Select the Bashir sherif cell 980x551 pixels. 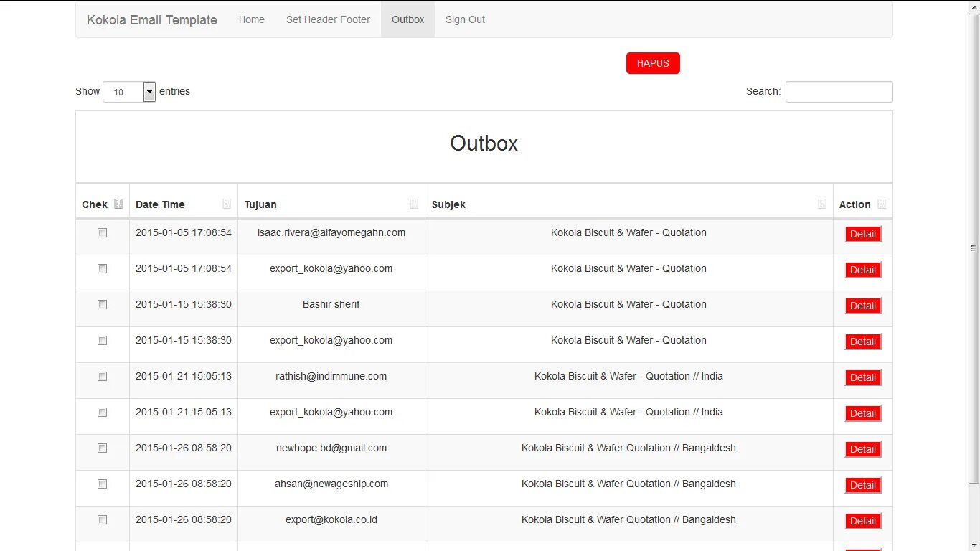point(331,309)
